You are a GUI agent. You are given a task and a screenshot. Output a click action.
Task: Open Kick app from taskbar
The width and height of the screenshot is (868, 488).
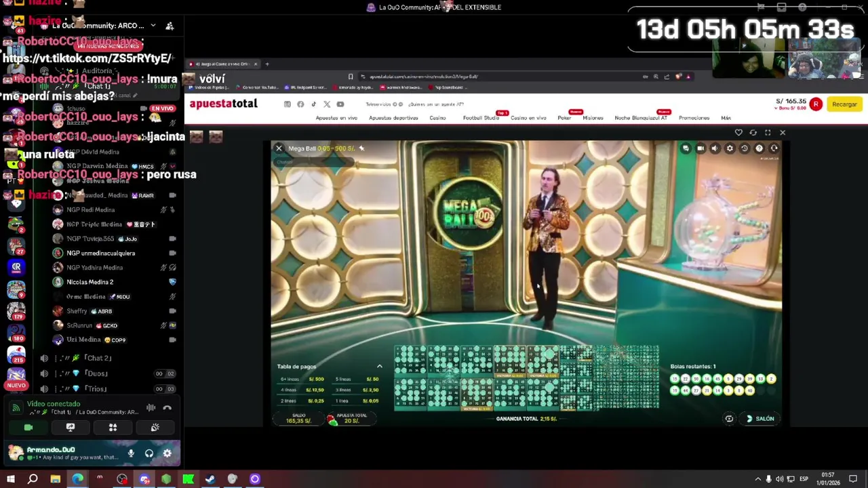[x=188, y=479]
